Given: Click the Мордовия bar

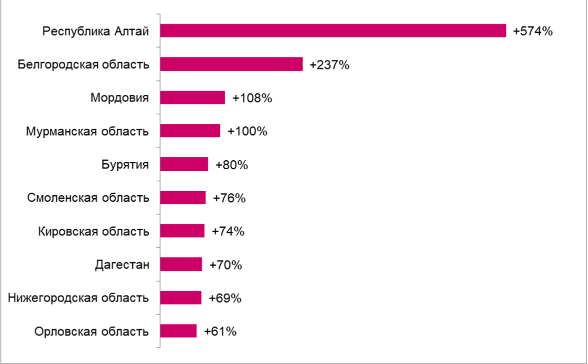Looking at the screenshot, I should [x=193, y=97].
